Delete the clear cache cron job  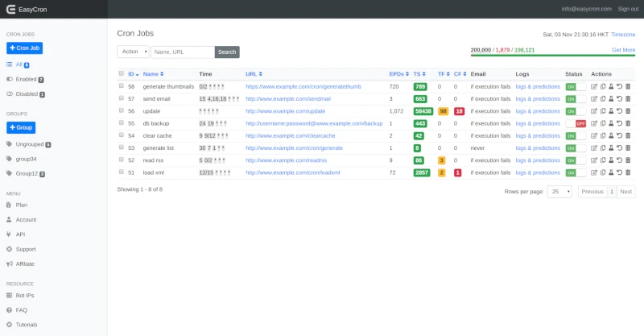click(628, 135)
